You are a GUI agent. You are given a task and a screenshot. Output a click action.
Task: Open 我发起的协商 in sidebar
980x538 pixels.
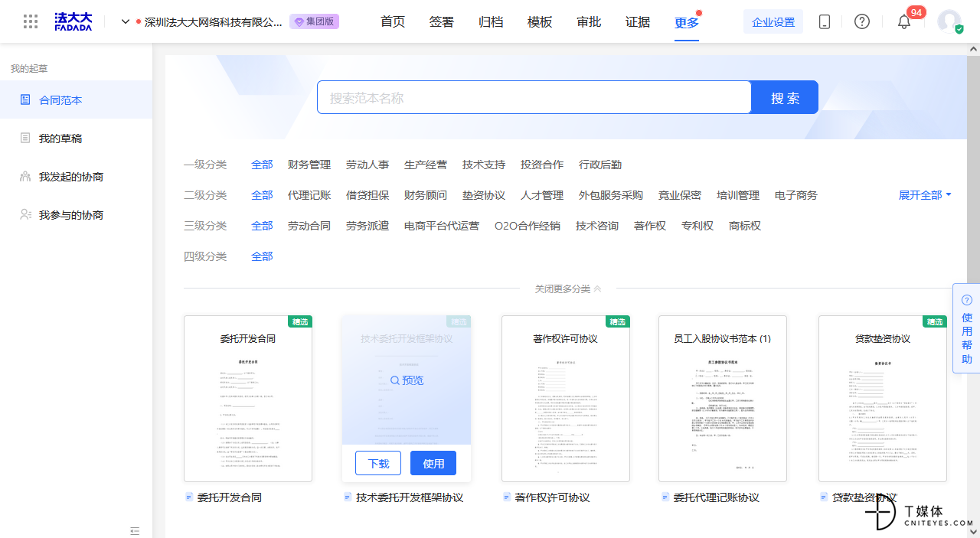pos(76,177)
